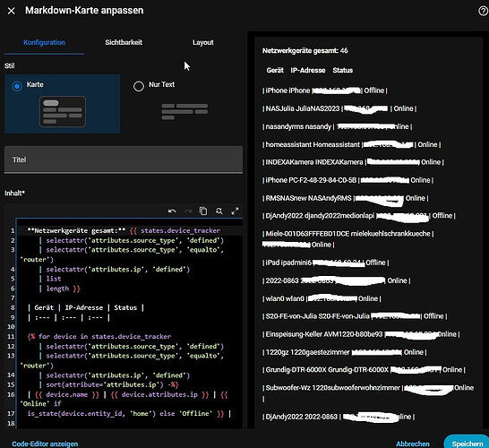Click the 'Netzwerkgeräte gesamt: 46' preview text
This screenshot has width=489, height=448.
(x=305, y=50)
